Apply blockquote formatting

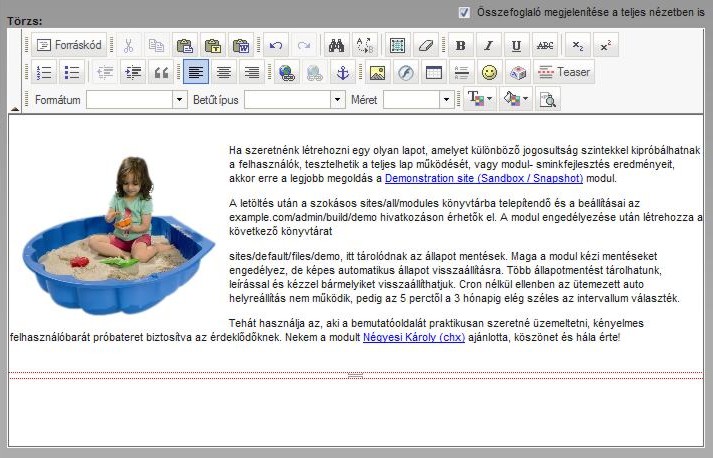point(161,72)
